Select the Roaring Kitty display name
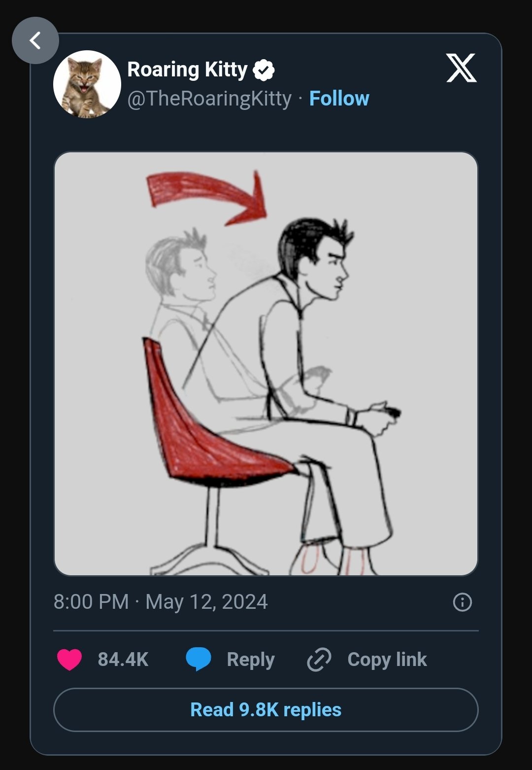The image size is (532, 770). pyautogui.click(x=187, y=70)
